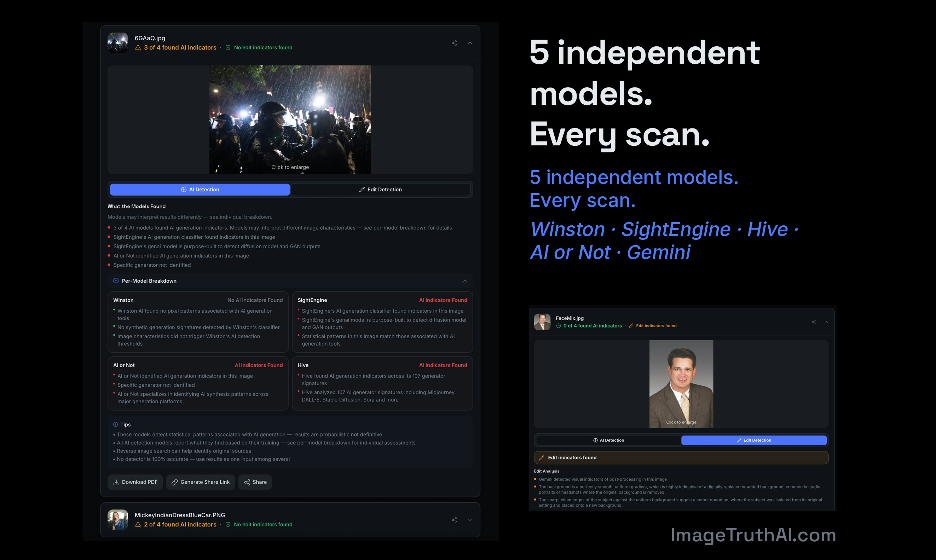Click "What the Models Found" heading

[137, 206]
